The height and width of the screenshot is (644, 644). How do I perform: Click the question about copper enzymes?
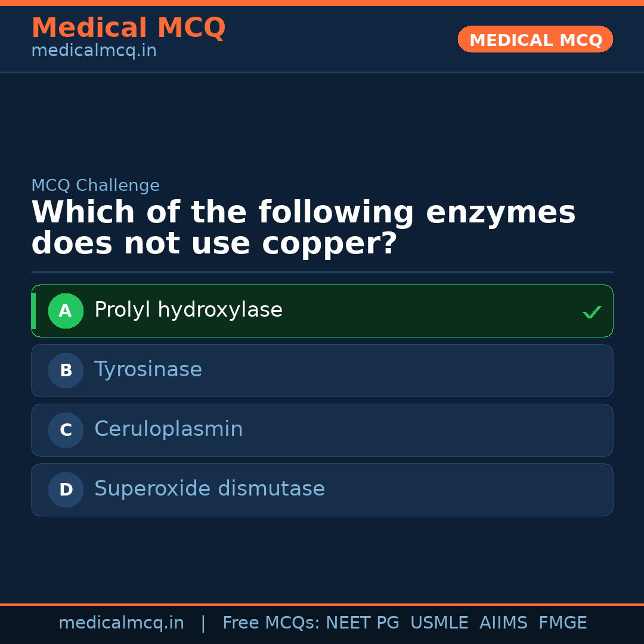pyautogui.click(x=303, y=228)
